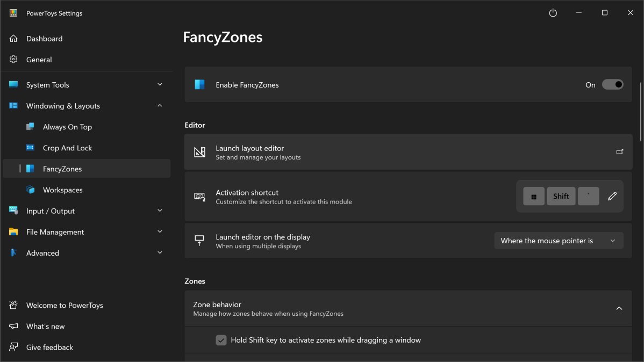The width and height of the screenshot is (644, 362).
Task: Open the What's new page
Action: tap(45, 327)
